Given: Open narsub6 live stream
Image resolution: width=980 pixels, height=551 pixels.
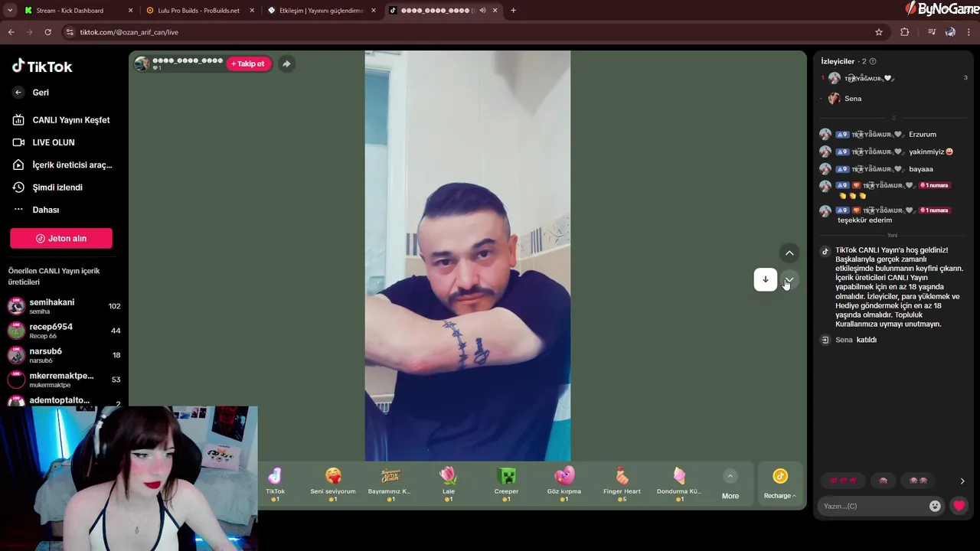Looking at the screenshot, I should (64, 355).
